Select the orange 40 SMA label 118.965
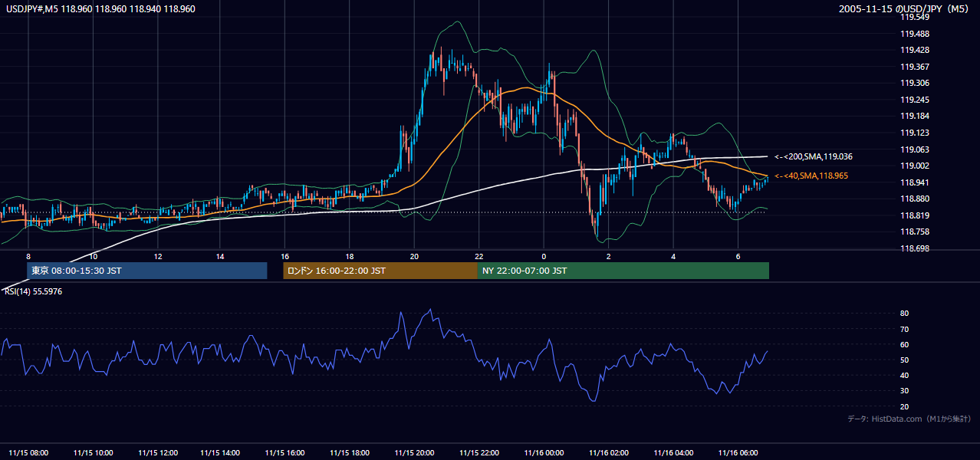 click(811, 176)
